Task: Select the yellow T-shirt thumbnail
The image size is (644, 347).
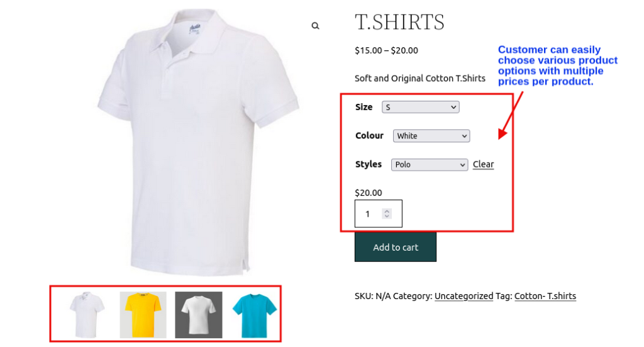Action: click(x=143, y=314)
